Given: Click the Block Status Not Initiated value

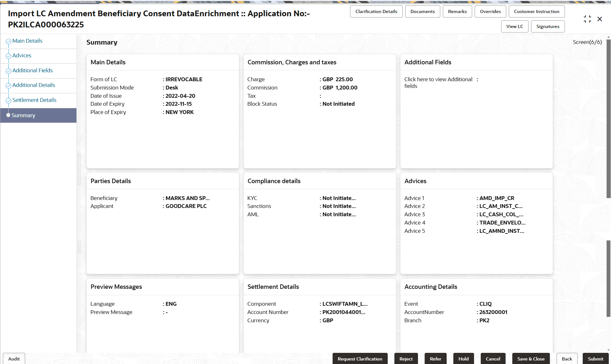Looking at the screenshot, I should pyautogui.click(x=338, y=104).
